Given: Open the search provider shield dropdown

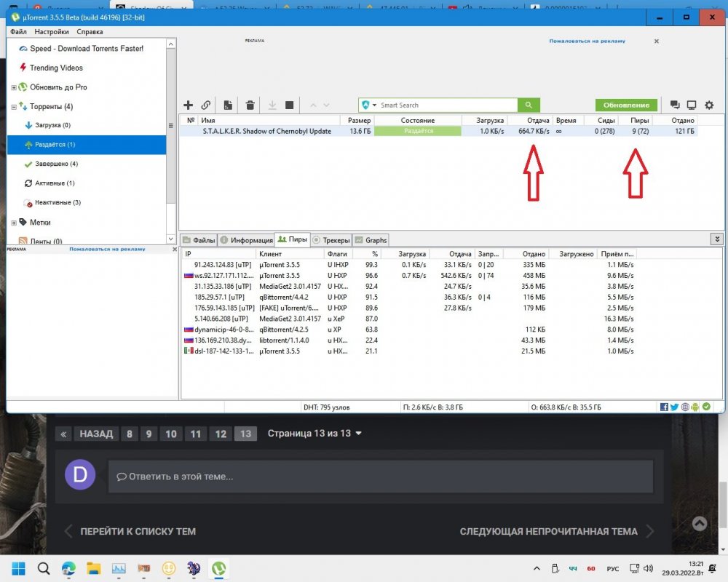Looking at the screenshot, I should coord(369,105).
